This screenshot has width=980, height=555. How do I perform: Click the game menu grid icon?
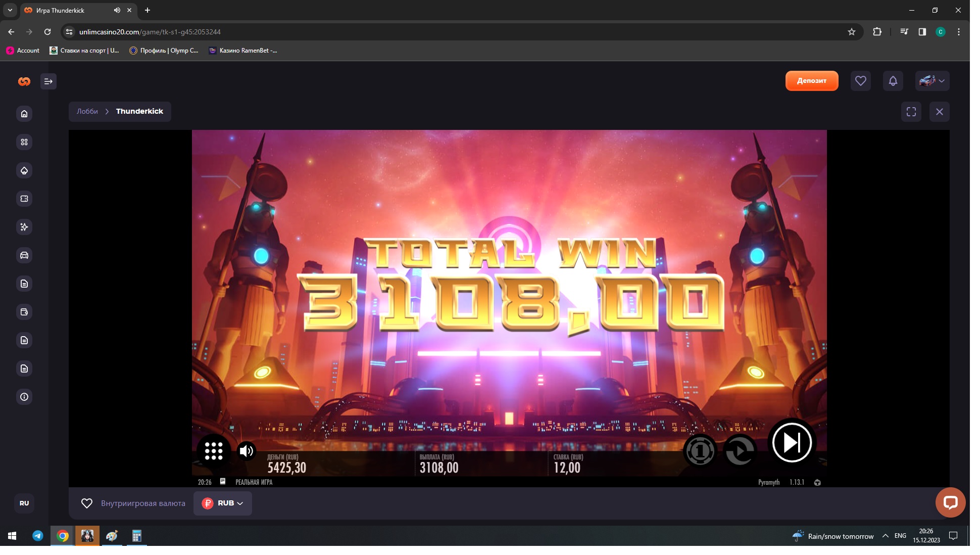click(x=214, y=450)
